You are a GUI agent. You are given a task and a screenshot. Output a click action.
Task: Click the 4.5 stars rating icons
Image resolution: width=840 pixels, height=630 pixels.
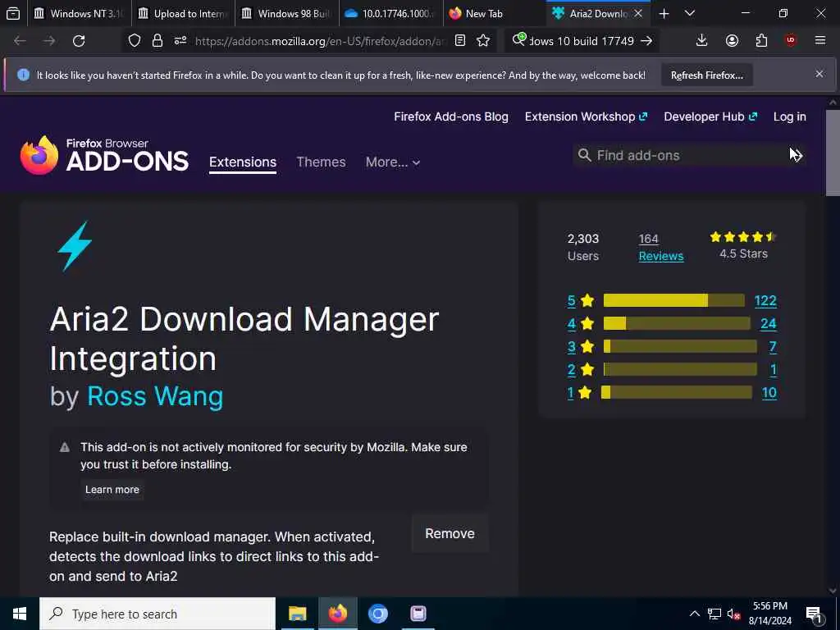pyautogui.click(x=743, y=237)
